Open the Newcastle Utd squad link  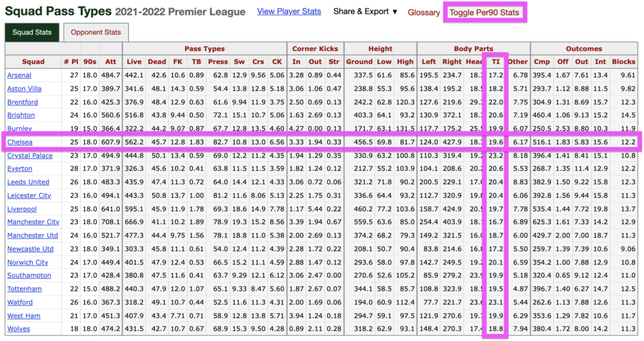coord(30,249)
